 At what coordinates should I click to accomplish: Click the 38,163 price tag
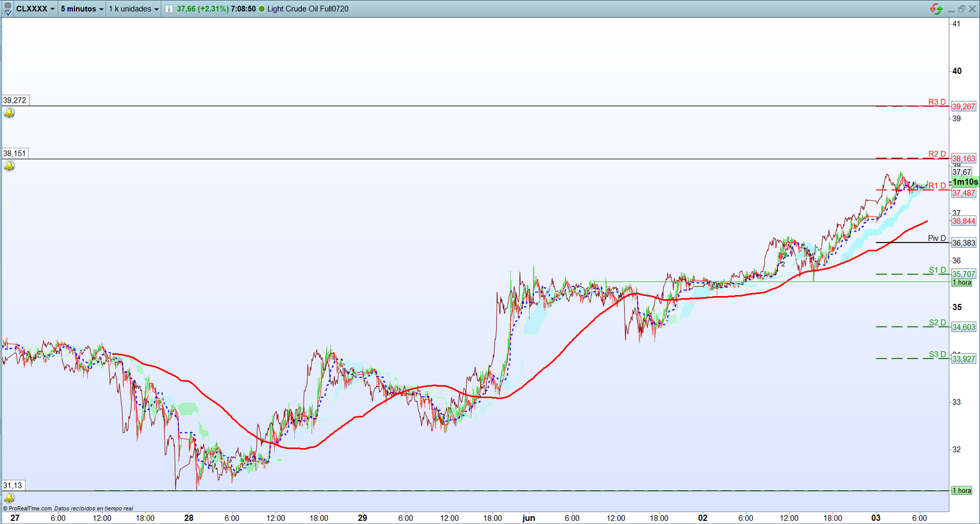click(964, 158)
